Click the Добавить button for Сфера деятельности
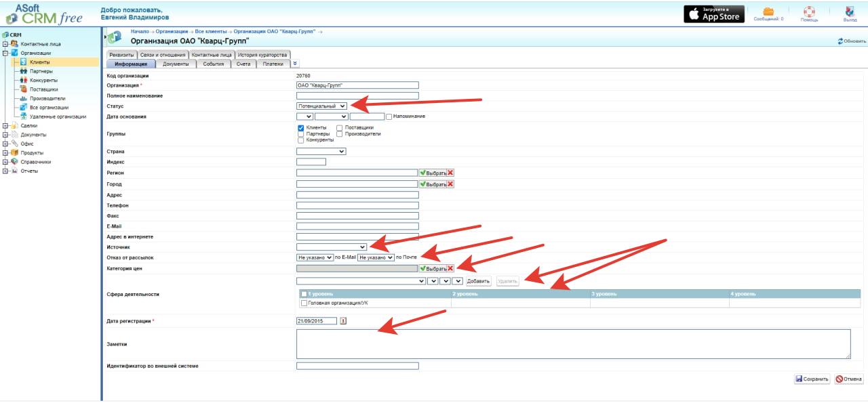This screenshot has height=403, width=868. (478, 281)
